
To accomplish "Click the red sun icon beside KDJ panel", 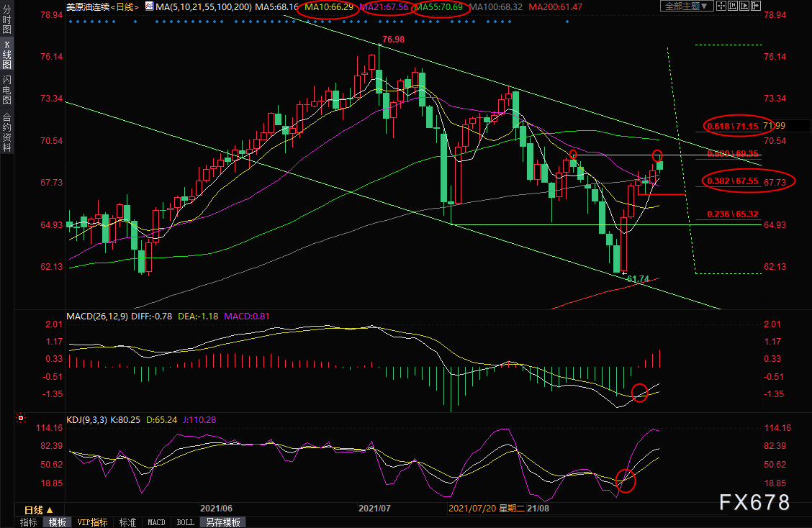I will pyautogui.click(x=21, y=418).
